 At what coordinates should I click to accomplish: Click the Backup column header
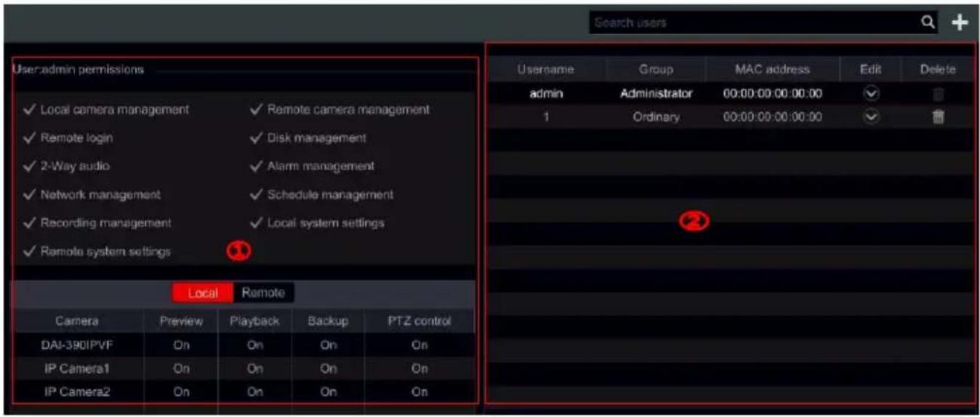point(328,321)
